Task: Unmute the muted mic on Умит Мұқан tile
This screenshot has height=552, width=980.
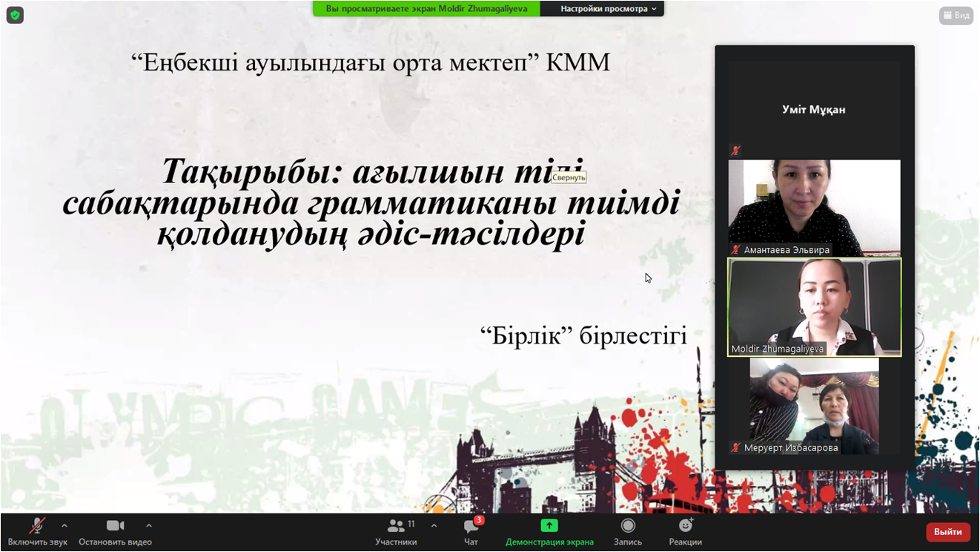Action: coord(734,150)
